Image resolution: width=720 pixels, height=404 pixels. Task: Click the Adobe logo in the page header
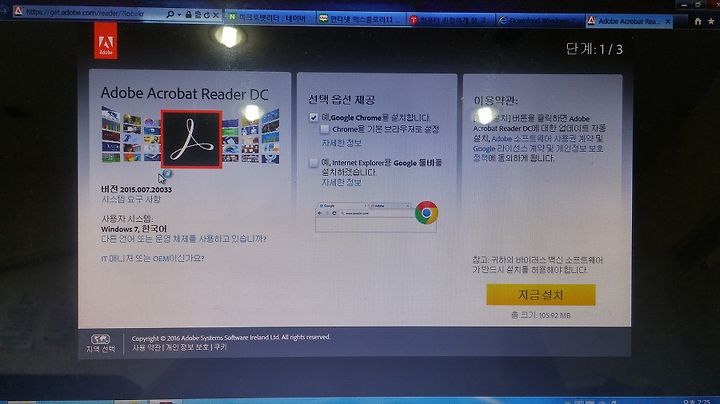[x=106, y=42]
